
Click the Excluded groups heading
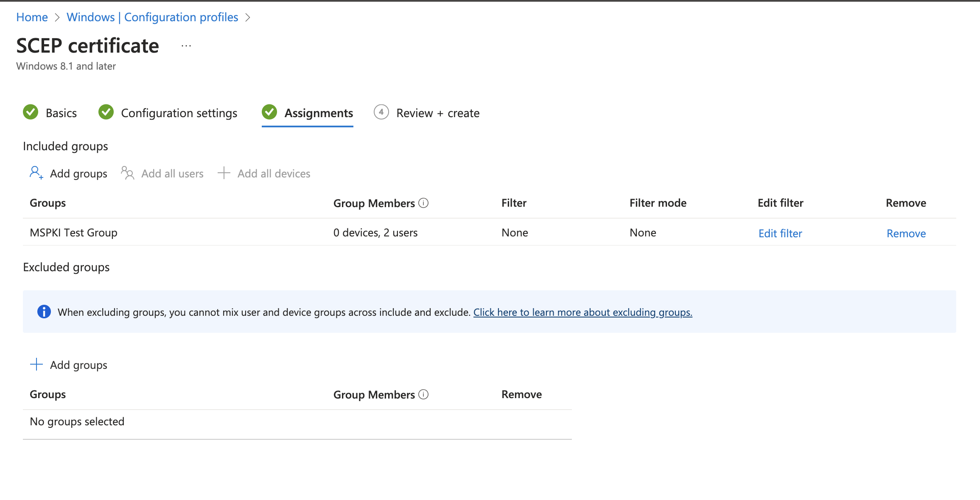(x=66, y=267)
